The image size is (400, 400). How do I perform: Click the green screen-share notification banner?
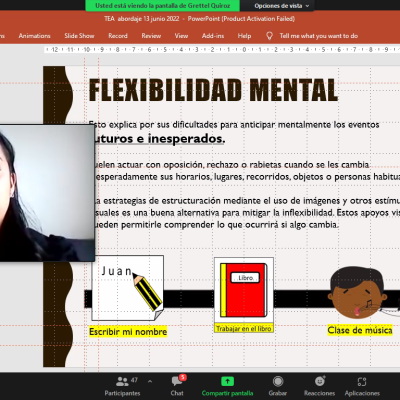coord(163,6)
